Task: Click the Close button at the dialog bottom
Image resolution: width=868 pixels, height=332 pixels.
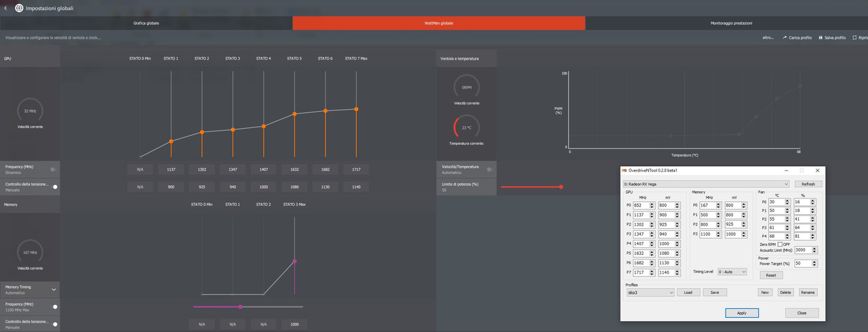Action: [x=802, y=313]
